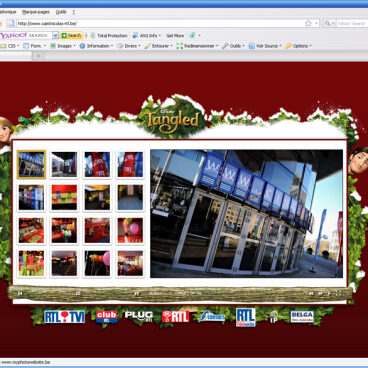Click the Club RTL logo
368x368 pixels.
pos(107,316)
